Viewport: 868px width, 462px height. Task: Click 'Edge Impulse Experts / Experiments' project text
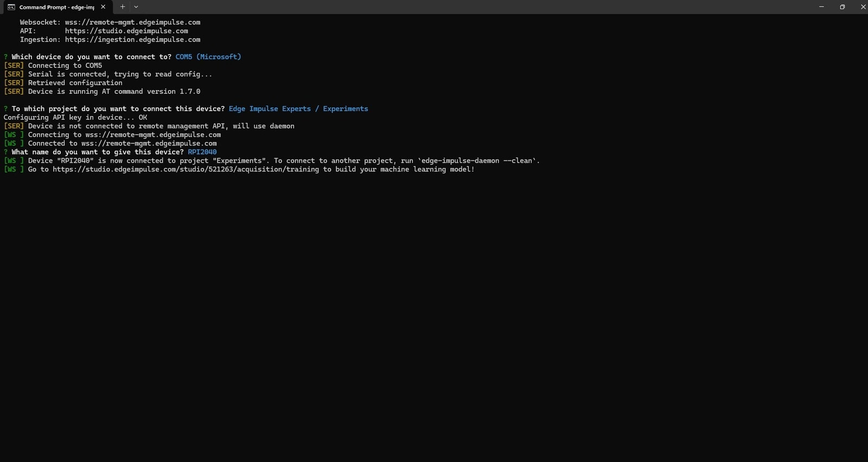[298, 109]
